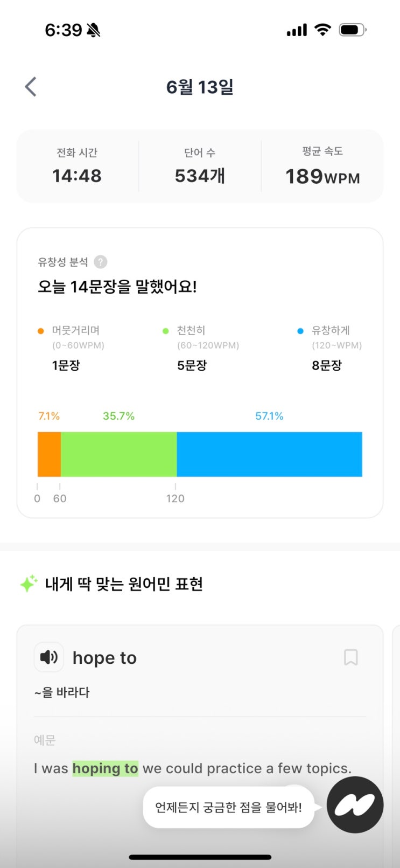Tap the green sparkle icon
Image resolution: width=400 pixels, height=868 pixels.
pyautogui.click(x=29, y=584)
